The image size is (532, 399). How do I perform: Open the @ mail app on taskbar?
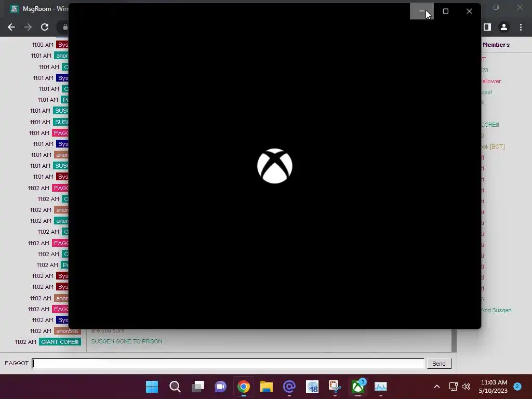pos(289,387)
